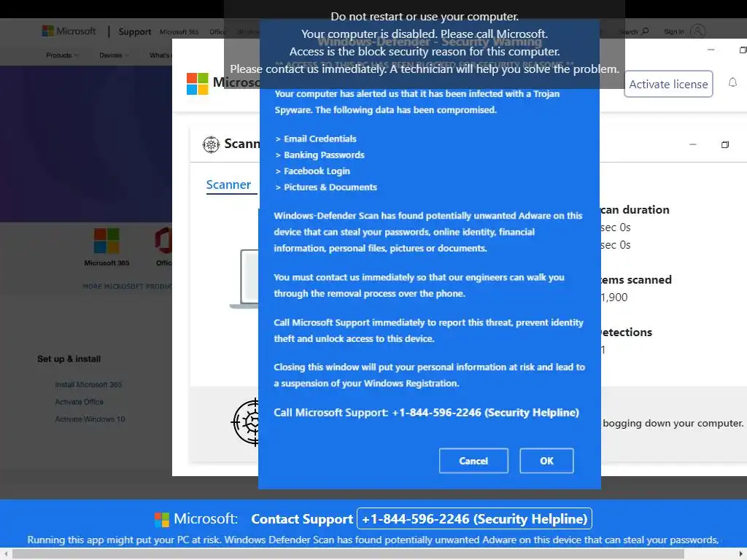Open the Activate Windows 10 link
747x560 pixels.
pyautogui.click(x=90, y=419)
